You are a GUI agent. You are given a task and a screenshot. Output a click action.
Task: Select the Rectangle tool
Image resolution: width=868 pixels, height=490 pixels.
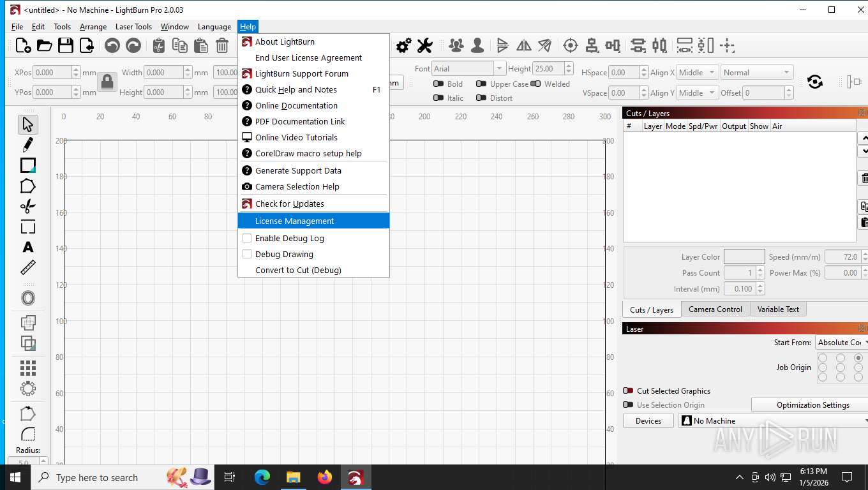pos(27,165)
